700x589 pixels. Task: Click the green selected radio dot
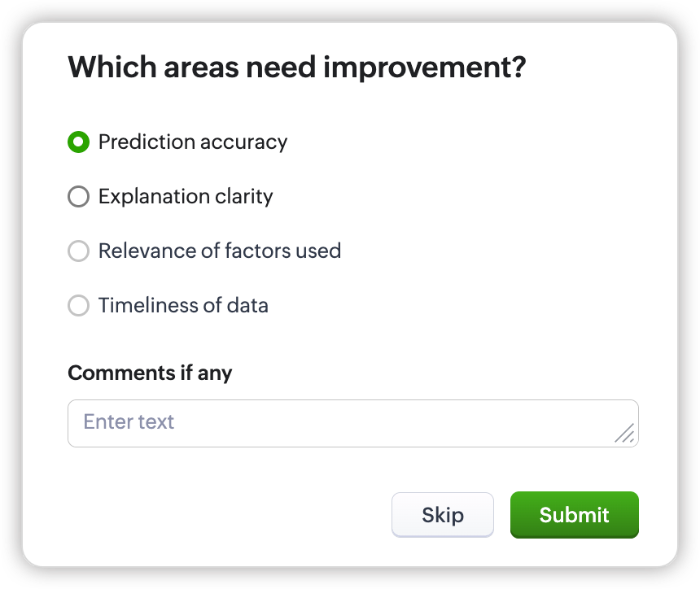coord(78,142)
